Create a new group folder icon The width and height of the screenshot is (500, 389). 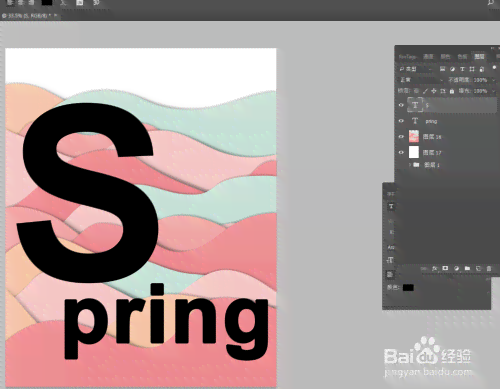click(x=467, y=268)
